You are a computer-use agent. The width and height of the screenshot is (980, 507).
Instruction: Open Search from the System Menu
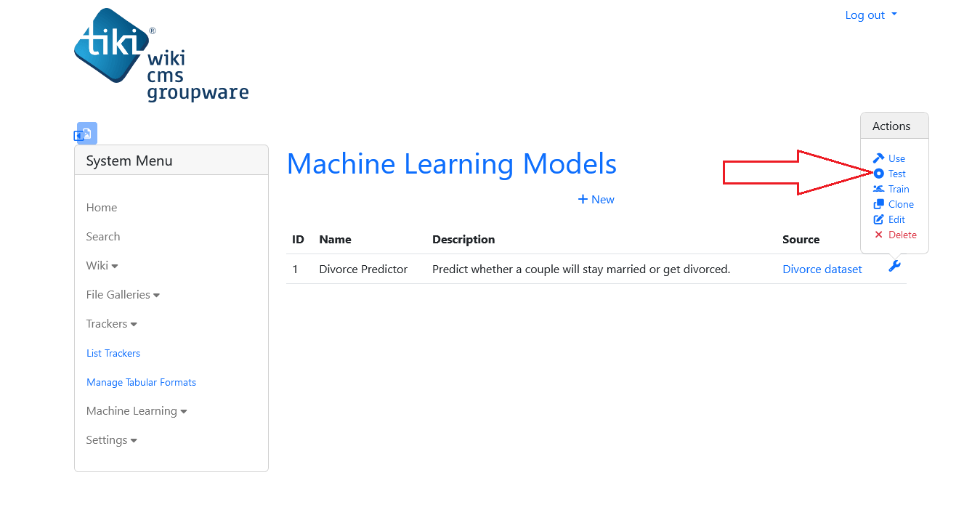pyautogui.click(x=103, y=236)
